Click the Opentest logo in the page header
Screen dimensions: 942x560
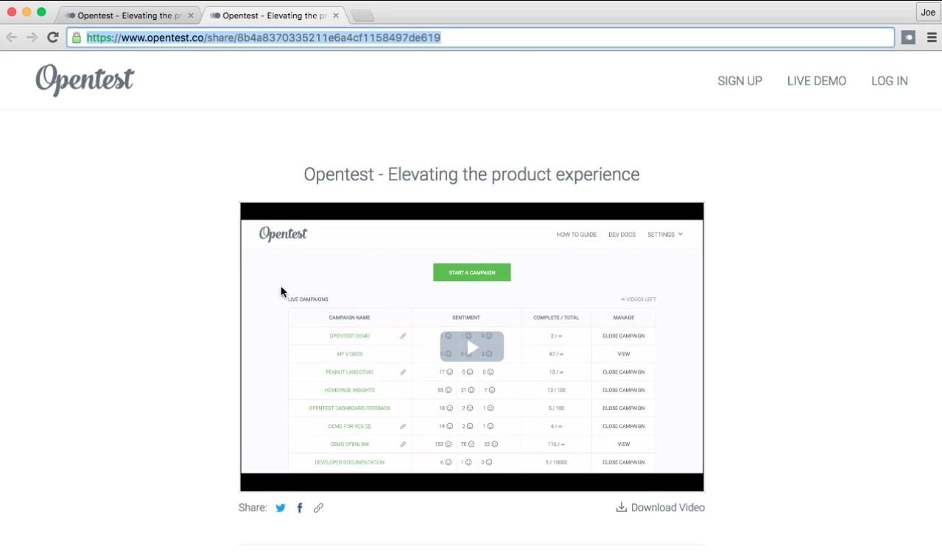85,79
